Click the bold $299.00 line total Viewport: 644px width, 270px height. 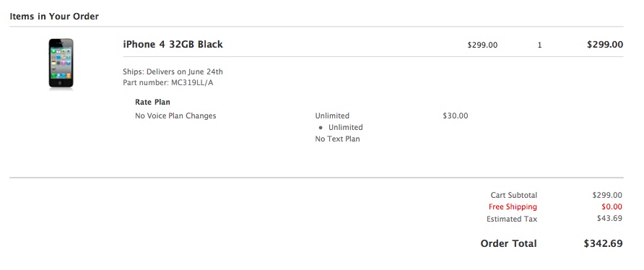(604, 45)
